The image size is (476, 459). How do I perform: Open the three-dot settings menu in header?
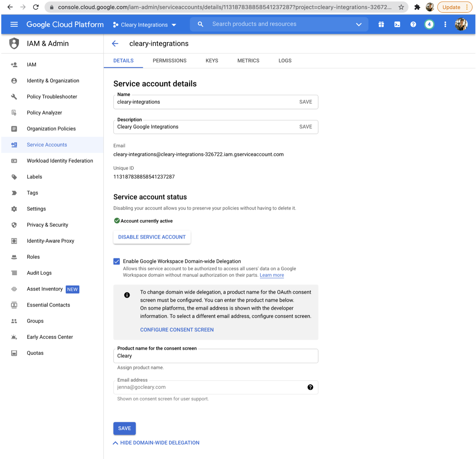click(x=445, y=24)
